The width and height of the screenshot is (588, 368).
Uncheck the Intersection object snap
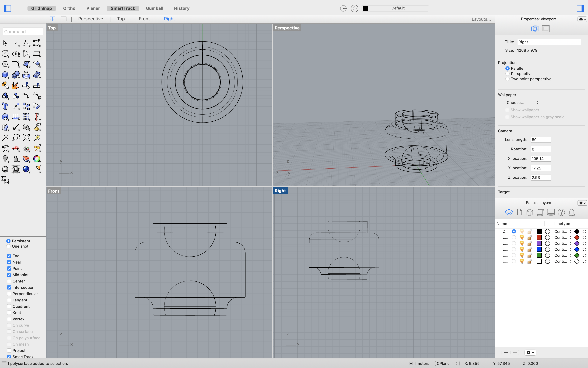[x=9, y=287]
